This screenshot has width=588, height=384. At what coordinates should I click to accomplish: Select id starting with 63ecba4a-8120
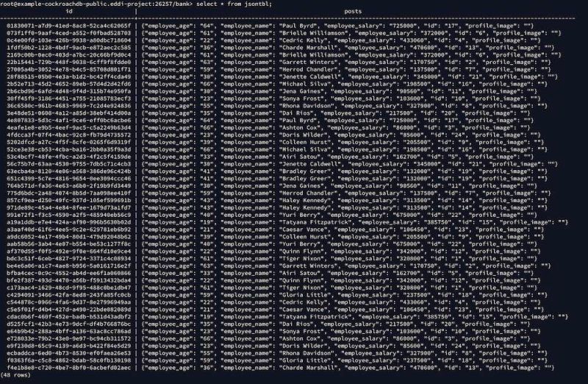tap(68, 171)
